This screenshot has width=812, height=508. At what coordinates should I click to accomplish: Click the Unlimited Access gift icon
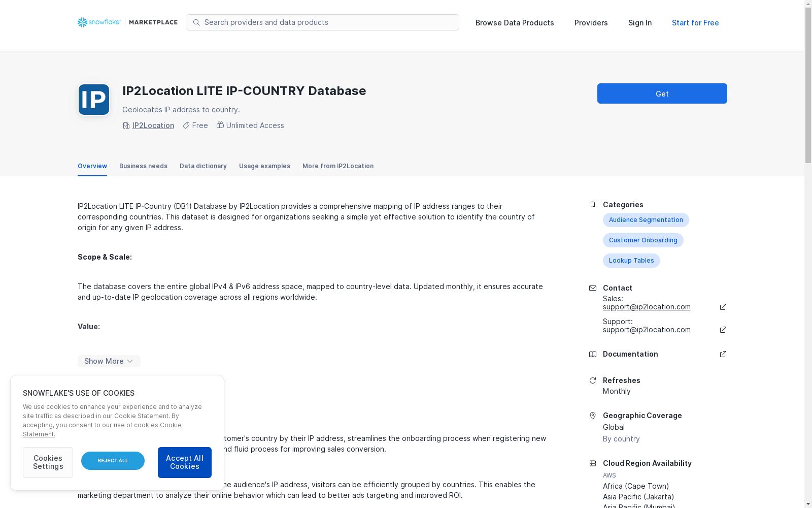220,125
